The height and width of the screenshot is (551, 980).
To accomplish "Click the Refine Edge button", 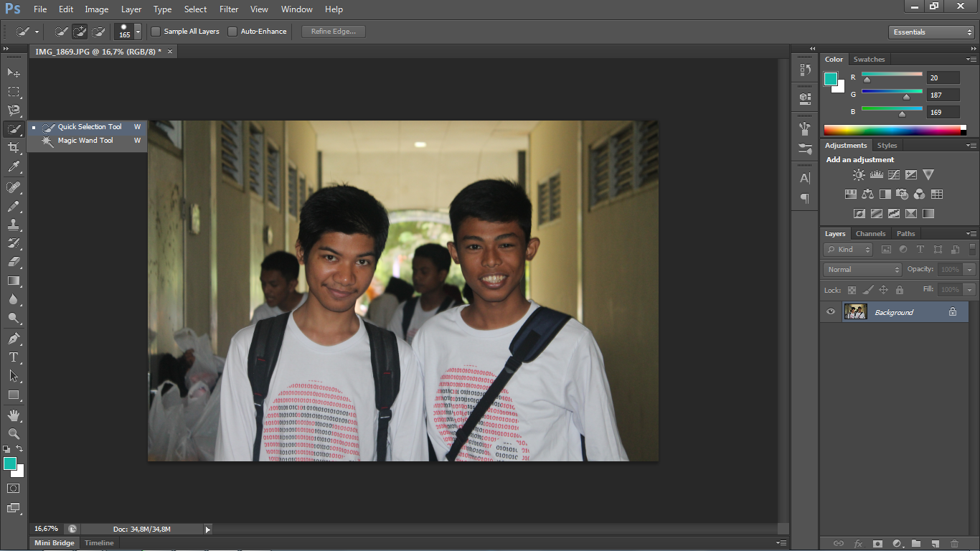I will click(332, 32).
